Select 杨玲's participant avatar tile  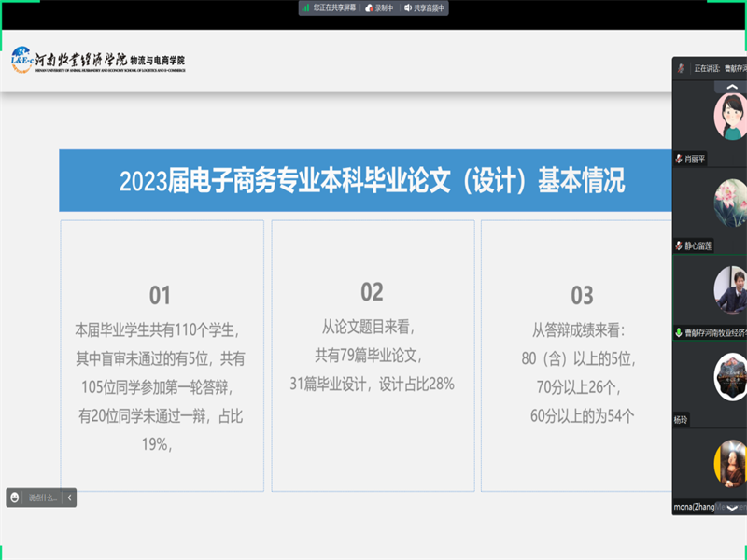pos(730,378)
